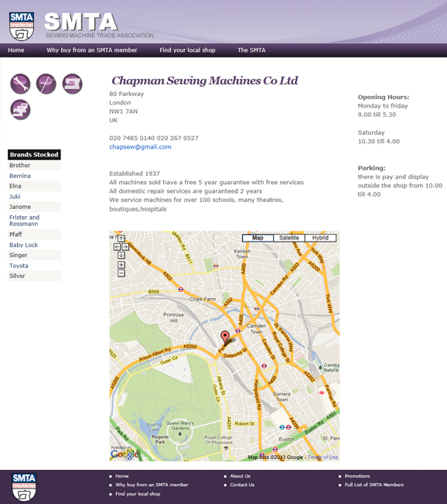Pan the map left with arrow

click(x=118, y=247)
